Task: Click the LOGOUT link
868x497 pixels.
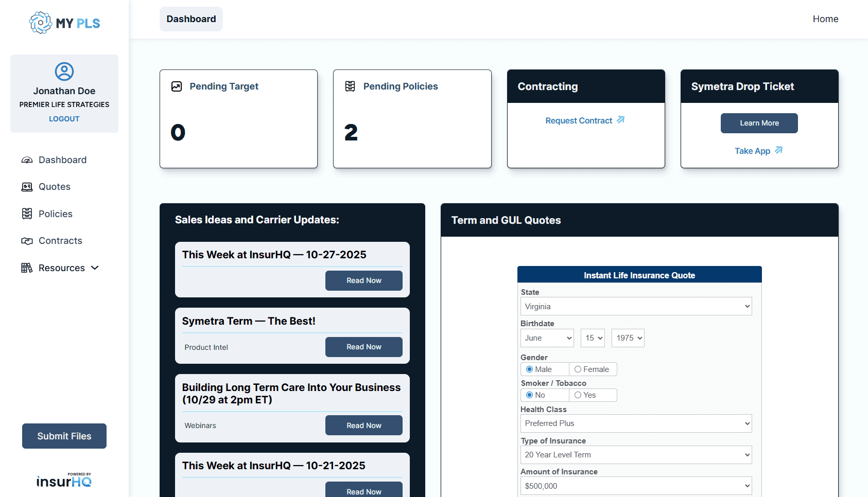Action: tap(64, 119)
